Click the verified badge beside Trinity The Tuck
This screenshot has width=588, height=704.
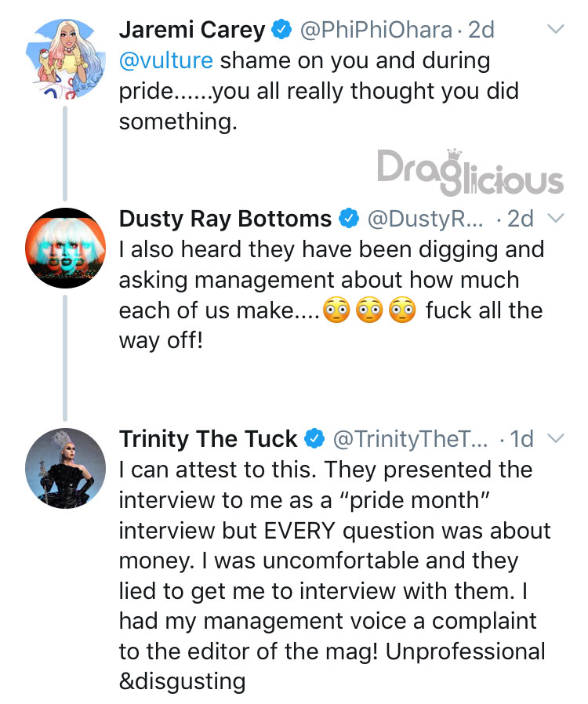pyautogui.click(x=314, y=439)
